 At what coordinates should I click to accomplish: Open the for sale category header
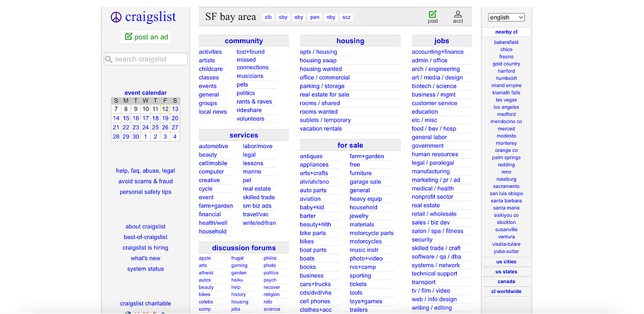click(x=351, y=145)
